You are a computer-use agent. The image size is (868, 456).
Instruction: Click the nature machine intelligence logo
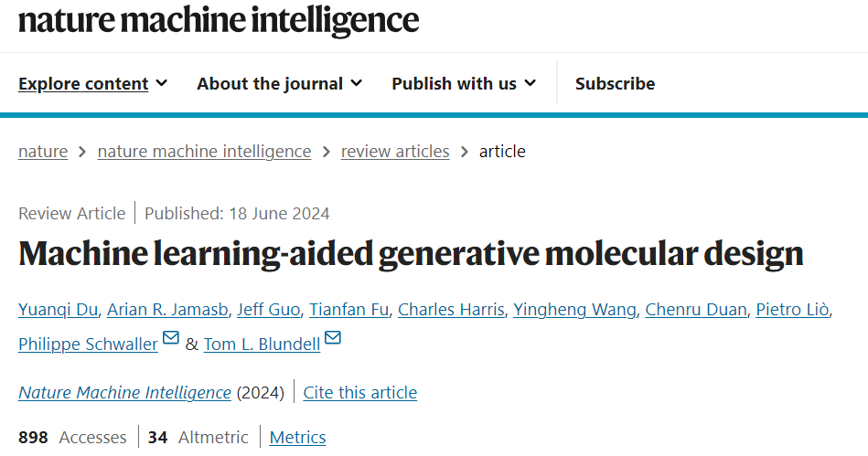click(219, 19)
